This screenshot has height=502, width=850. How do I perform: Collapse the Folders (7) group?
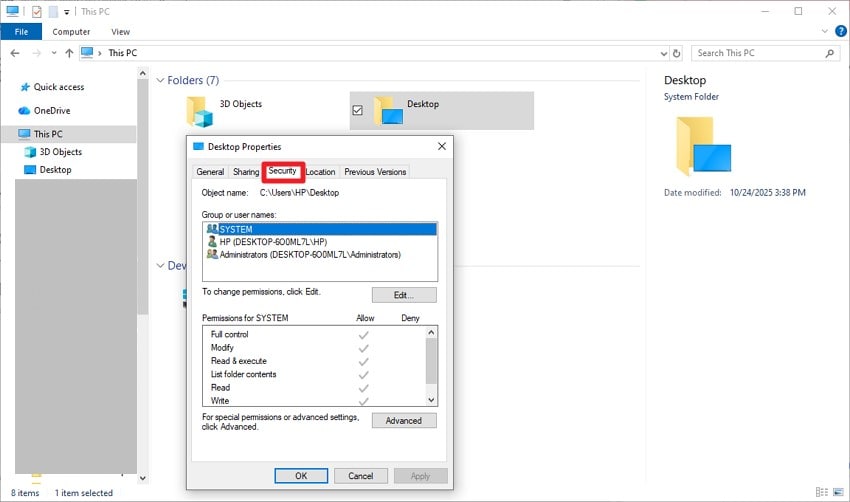coord(160,80)
